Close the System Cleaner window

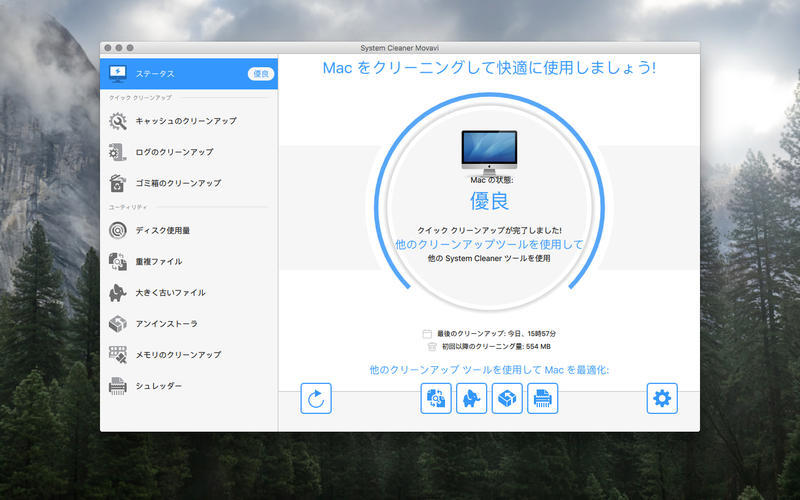click(x=108, y=48)
